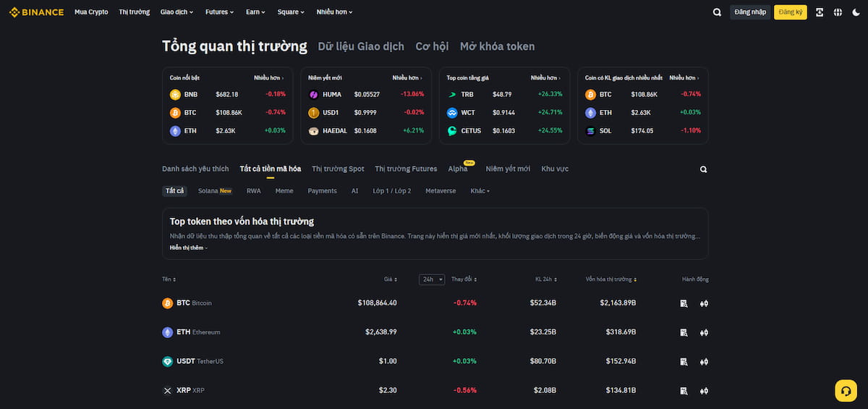Open Niêm yết mới tab
The height and width of the screenshot is (409, 868).
point(508,169)
